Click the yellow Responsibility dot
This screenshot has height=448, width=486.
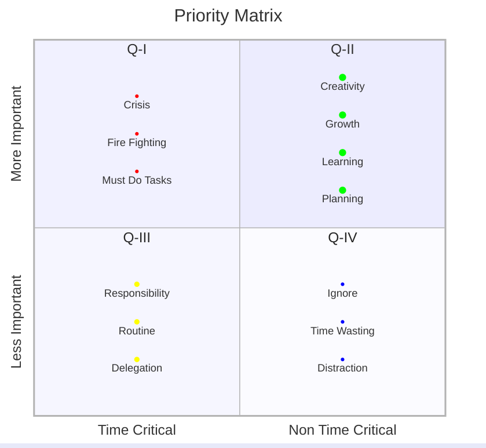click(x=137, y=285)
